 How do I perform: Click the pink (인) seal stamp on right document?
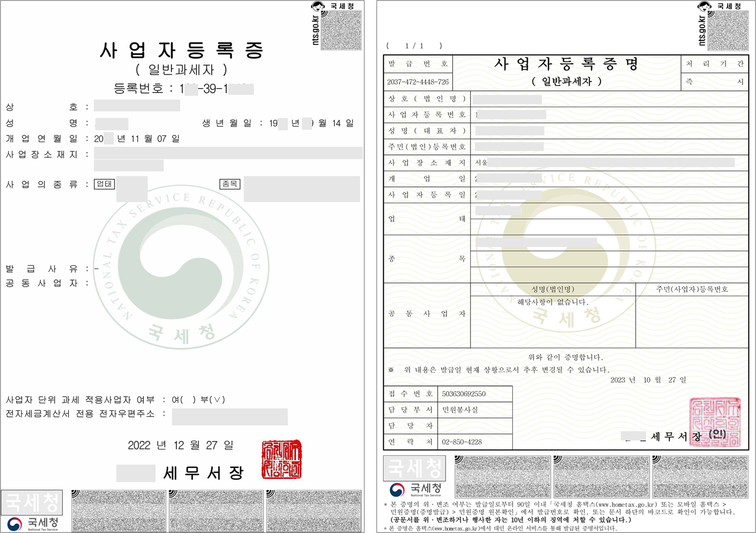(x=715, y=422)
